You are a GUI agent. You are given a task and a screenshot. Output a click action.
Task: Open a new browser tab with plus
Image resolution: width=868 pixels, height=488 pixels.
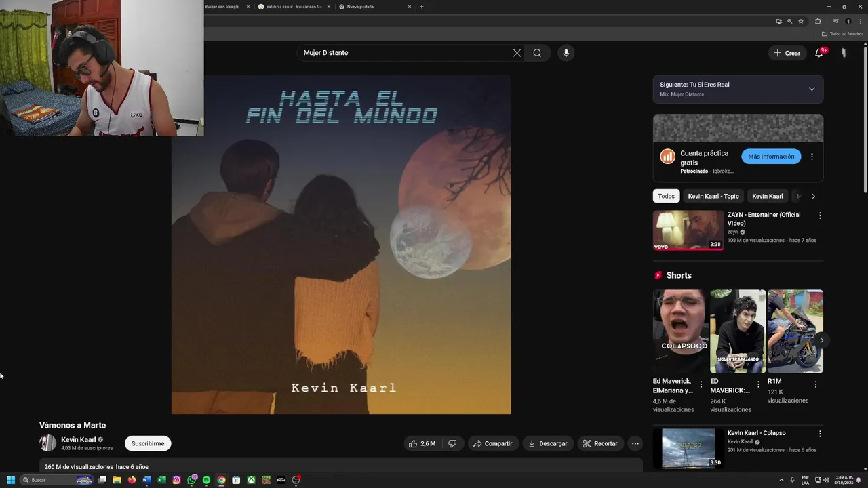click(422, 7)
